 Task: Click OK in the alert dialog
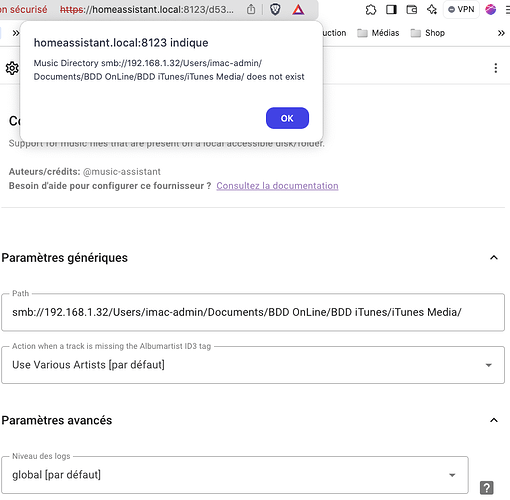pyautogui.click(x=287, y=118)
